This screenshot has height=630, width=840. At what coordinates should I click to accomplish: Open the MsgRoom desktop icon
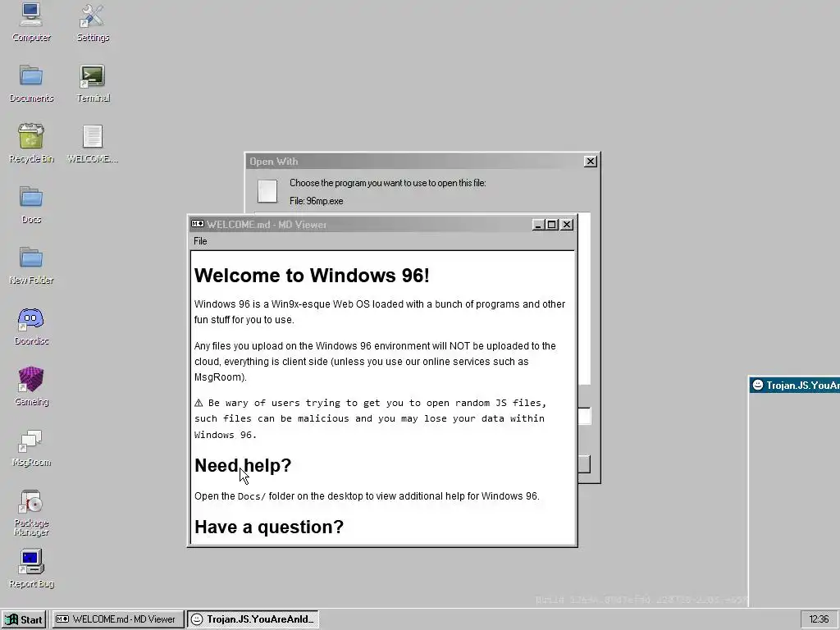pyautogui.click(x=31, y=447)
